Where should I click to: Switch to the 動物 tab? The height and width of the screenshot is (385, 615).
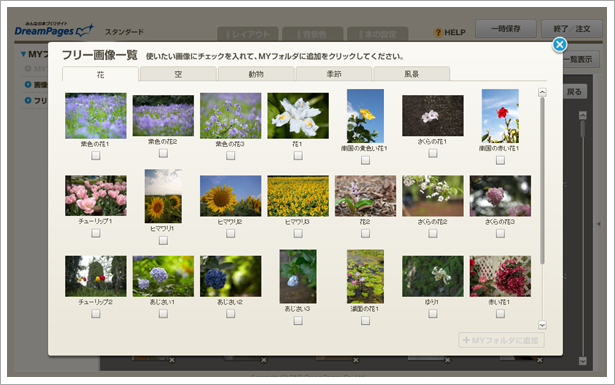click(x=256, y=74)
